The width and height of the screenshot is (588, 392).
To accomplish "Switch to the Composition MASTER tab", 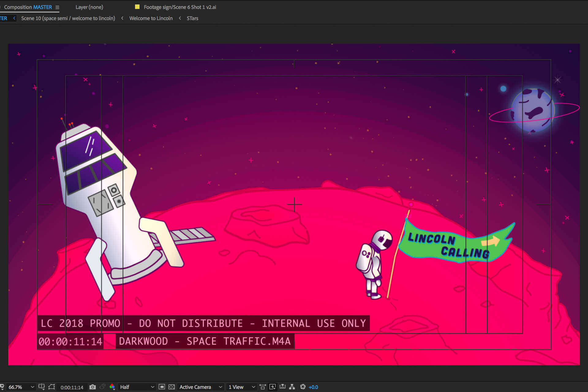I will 28,7.
